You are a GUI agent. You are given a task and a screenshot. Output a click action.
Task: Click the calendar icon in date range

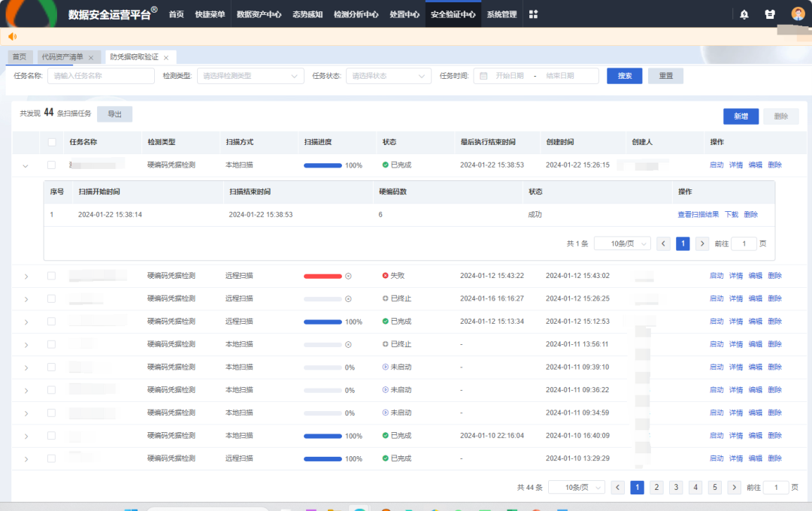(x=483, y=76)
